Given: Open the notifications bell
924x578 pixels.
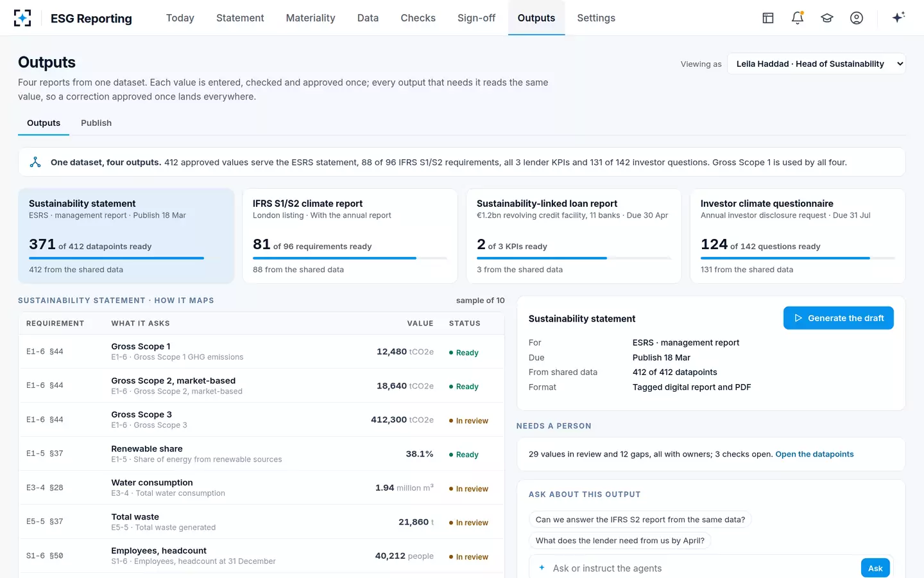Looking at the screenshot, I should 798,18.
